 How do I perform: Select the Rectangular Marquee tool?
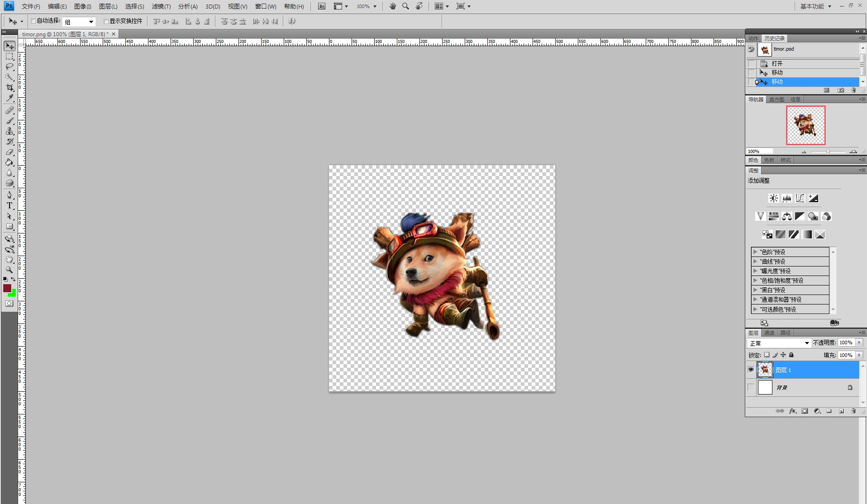pyautogui.click(x=10, y=57)
